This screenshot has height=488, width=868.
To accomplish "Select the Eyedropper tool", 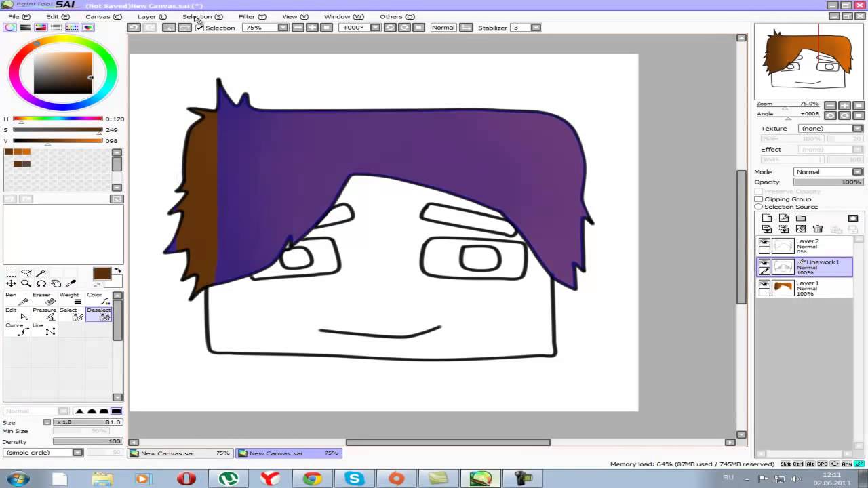I will (71, 283).
